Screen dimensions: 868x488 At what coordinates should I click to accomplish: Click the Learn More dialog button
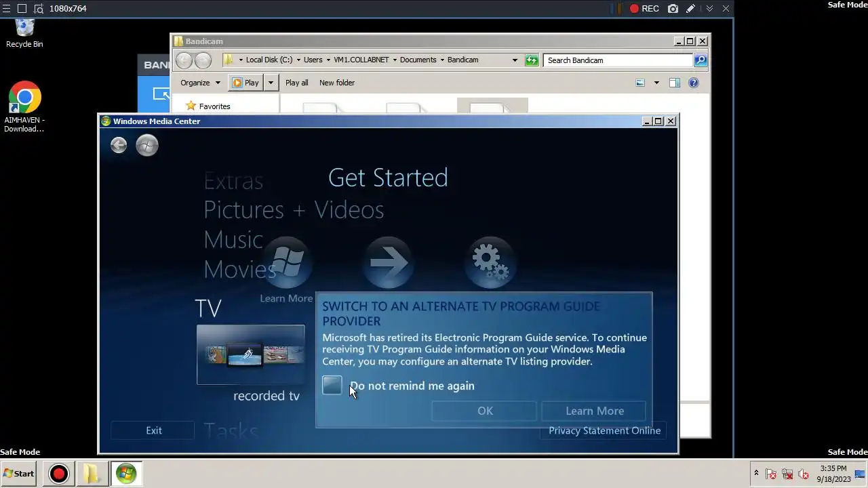click(x=595, y=411)
